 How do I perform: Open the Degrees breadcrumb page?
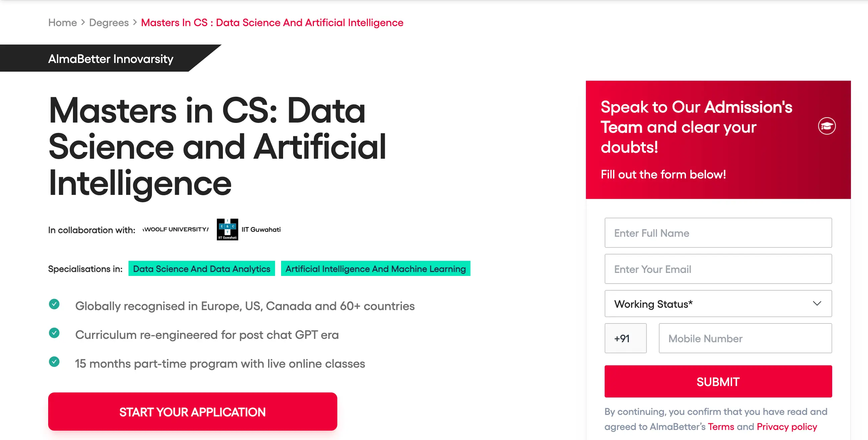click(x=109, y=22)
